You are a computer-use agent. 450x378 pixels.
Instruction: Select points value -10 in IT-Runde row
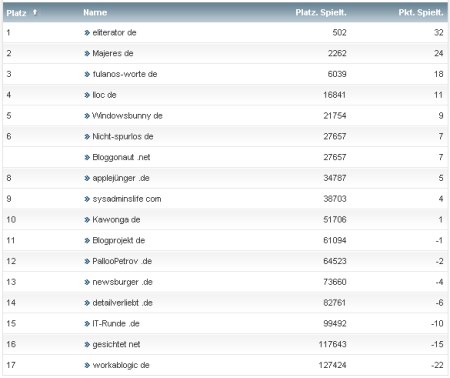click(437, 323)
